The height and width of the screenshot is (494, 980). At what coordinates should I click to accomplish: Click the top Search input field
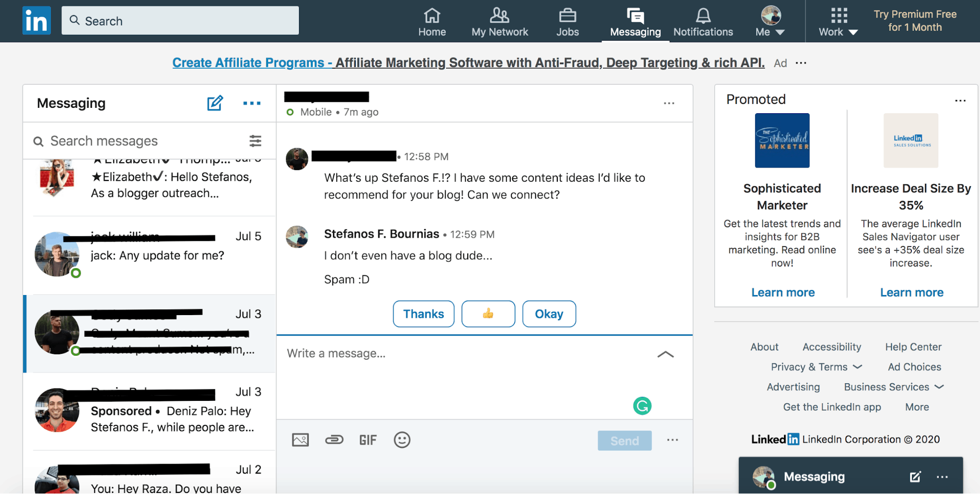coord(180,21)
